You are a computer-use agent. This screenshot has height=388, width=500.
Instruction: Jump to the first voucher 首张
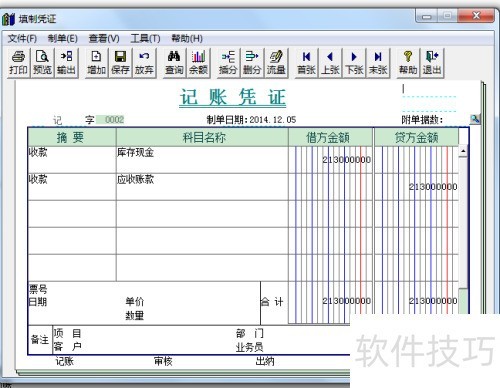[306, 63]
